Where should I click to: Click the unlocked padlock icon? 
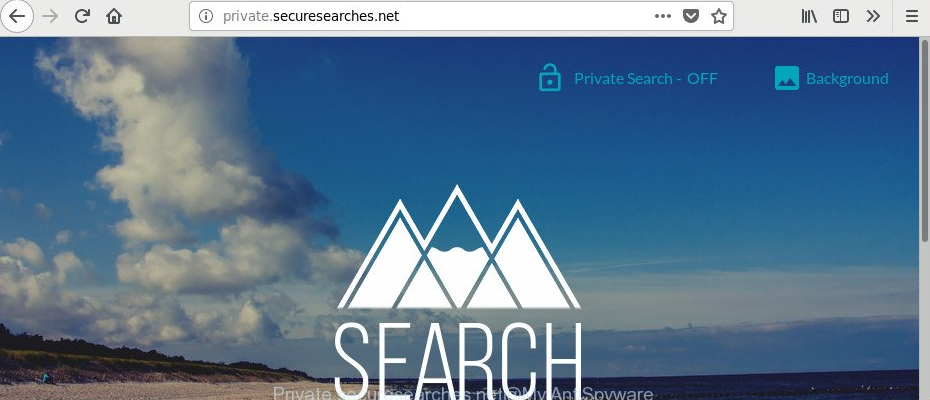tap(550, 77)
